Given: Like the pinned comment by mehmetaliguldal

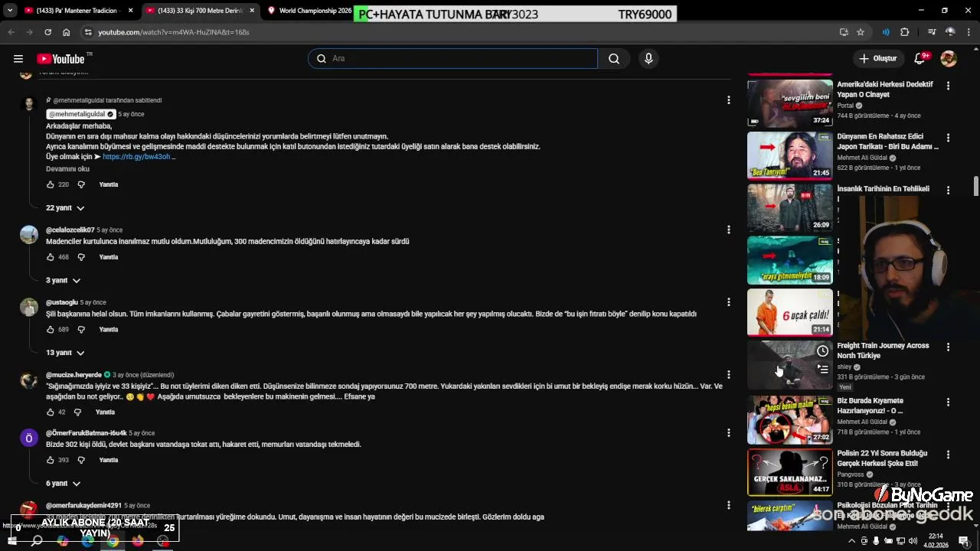Looking at the screenshot, I should (51, 184).
